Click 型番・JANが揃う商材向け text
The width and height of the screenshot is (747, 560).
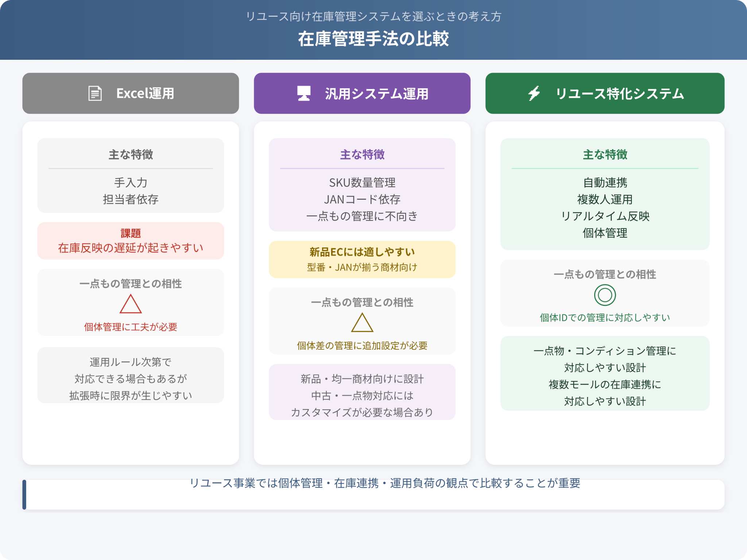point(362,267)
